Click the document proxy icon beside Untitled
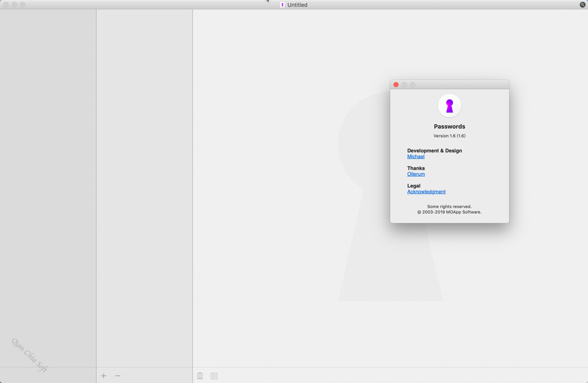Screen dimensions: 588x383 (x=282, y=5)
